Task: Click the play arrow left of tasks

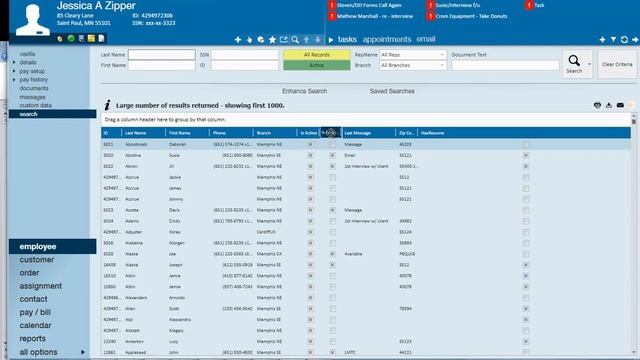Action: pyautogui.click(x=331, y=40)
